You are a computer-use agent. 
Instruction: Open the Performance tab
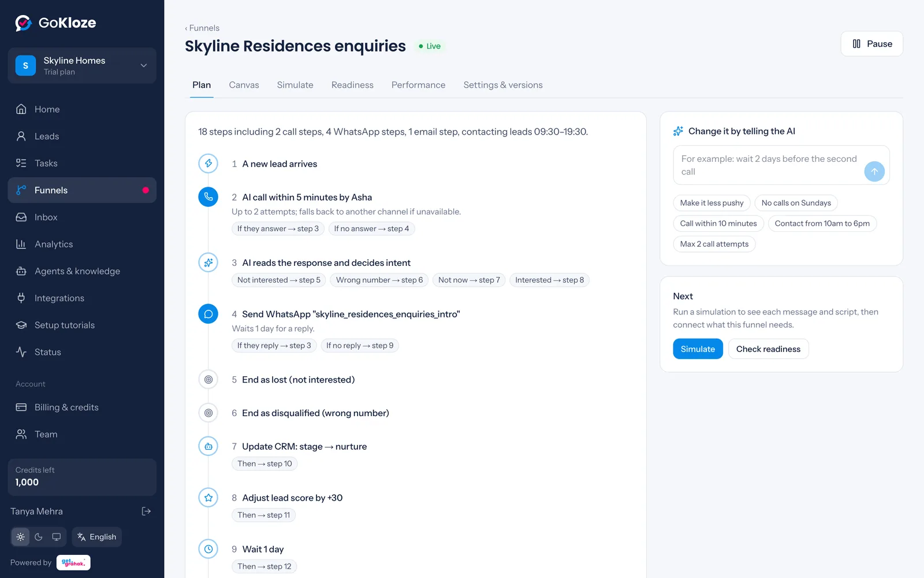(418, 85)
